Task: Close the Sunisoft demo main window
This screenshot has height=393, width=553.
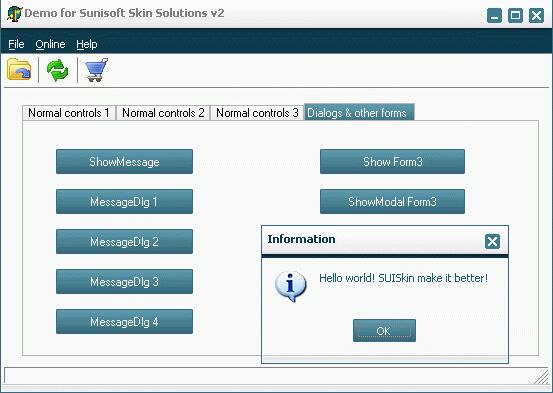Action: [536, 16]
